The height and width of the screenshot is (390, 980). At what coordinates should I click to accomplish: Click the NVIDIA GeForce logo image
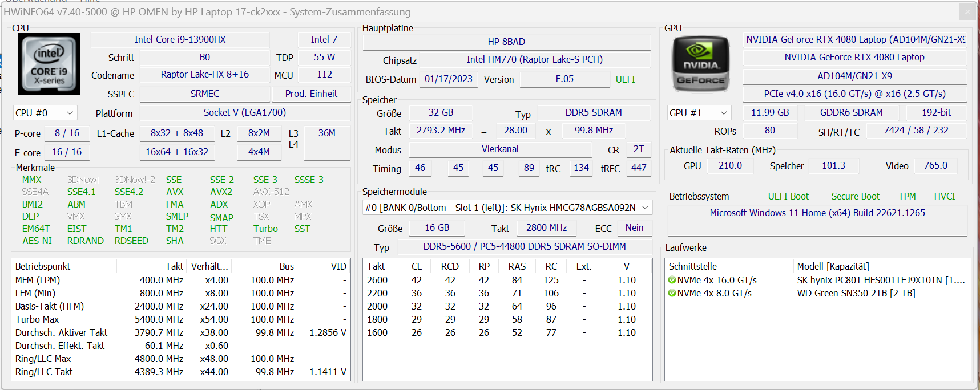pyautogui.click(x=701, y=64)
